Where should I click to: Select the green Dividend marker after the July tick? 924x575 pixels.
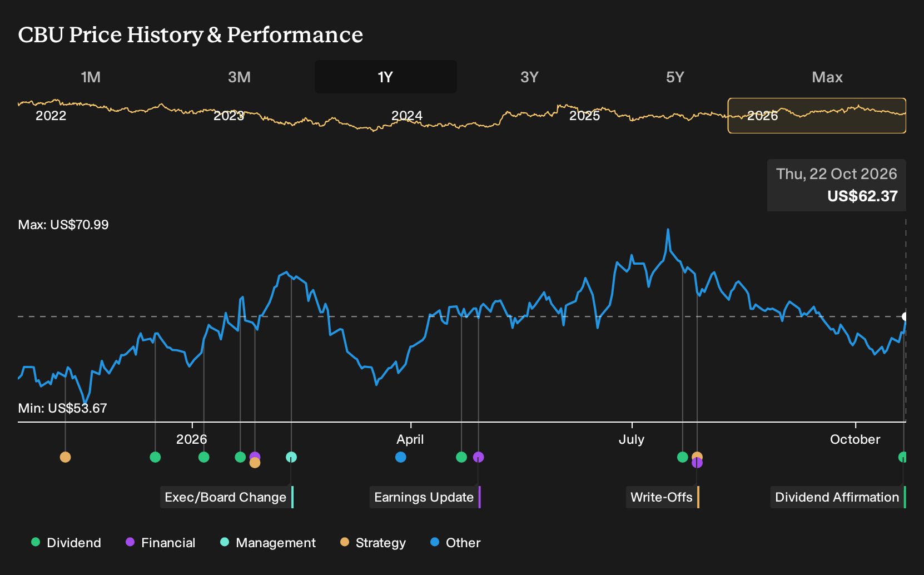tap(683, 457)
